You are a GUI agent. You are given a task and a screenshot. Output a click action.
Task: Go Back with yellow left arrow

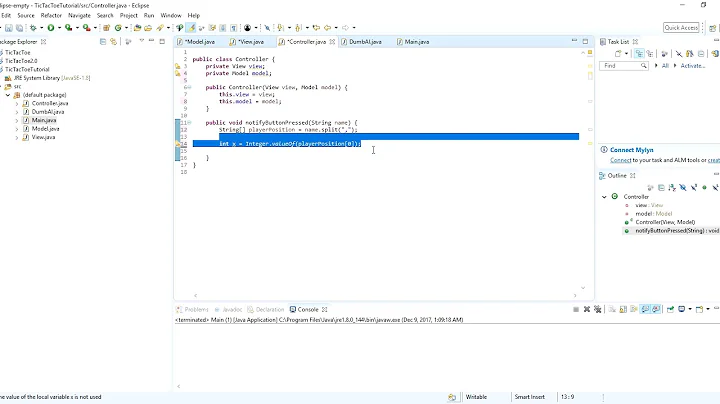click(327, 28)
